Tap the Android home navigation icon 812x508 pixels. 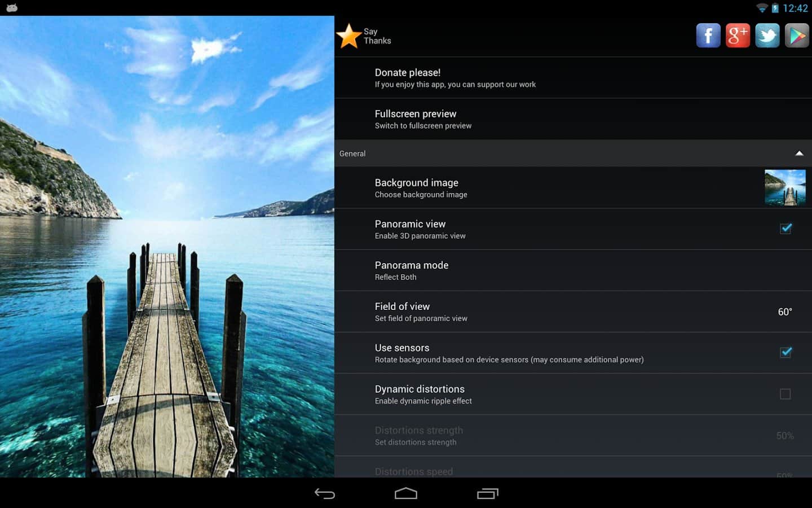click(405, 494)
